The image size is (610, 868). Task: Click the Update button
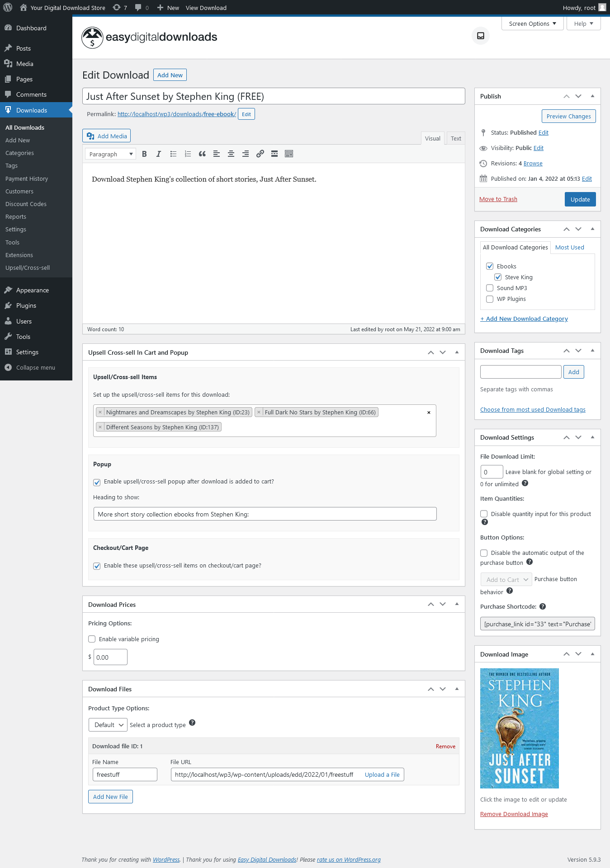point(580,199)
